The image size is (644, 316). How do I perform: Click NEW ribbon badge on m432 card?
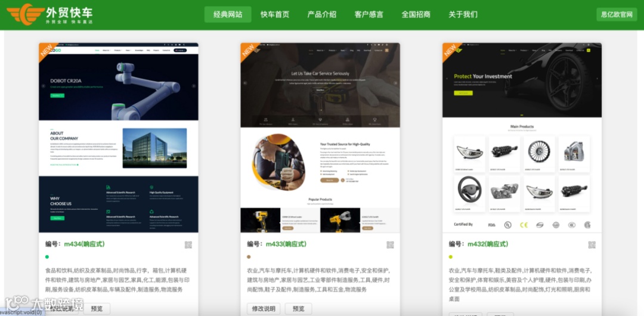[451, 51]
